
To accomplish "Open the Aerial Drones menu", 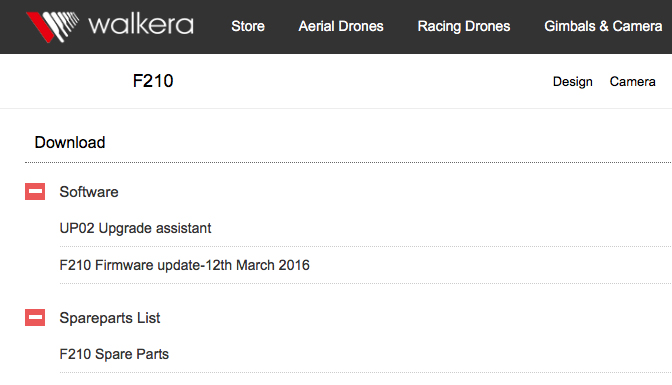I will click(x=341, y=26).
